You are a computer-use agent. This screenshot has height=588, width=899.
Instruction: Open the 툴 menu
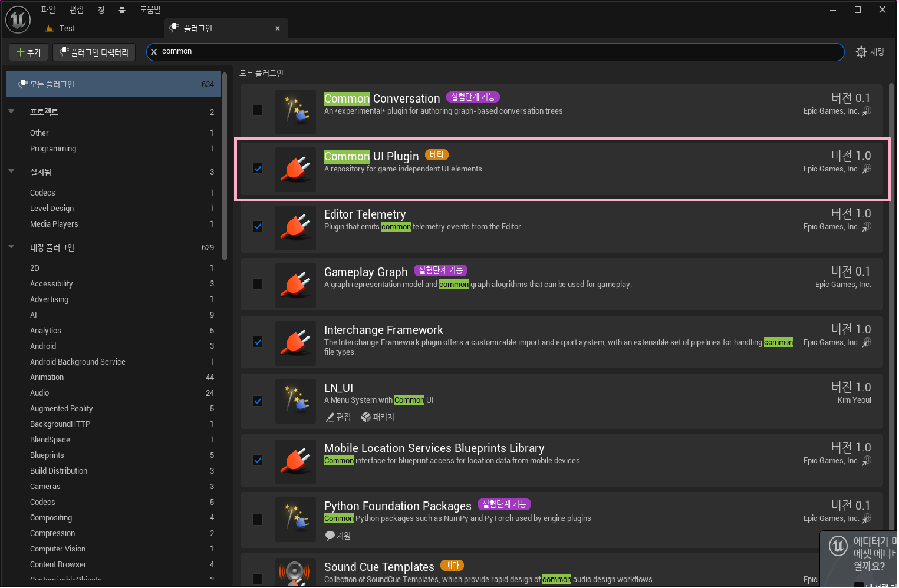coord(122,9)
